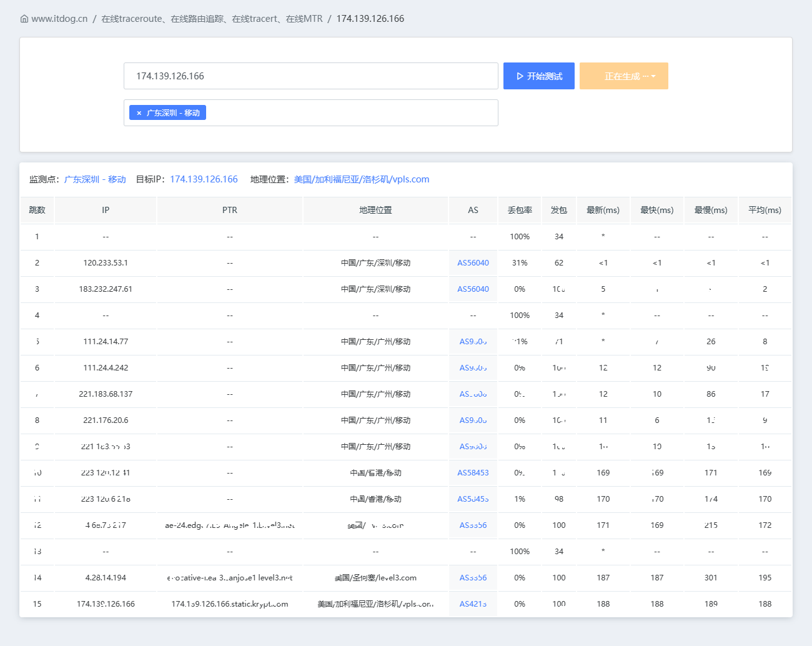Select the 62 sent packets cell

[559, 263]
